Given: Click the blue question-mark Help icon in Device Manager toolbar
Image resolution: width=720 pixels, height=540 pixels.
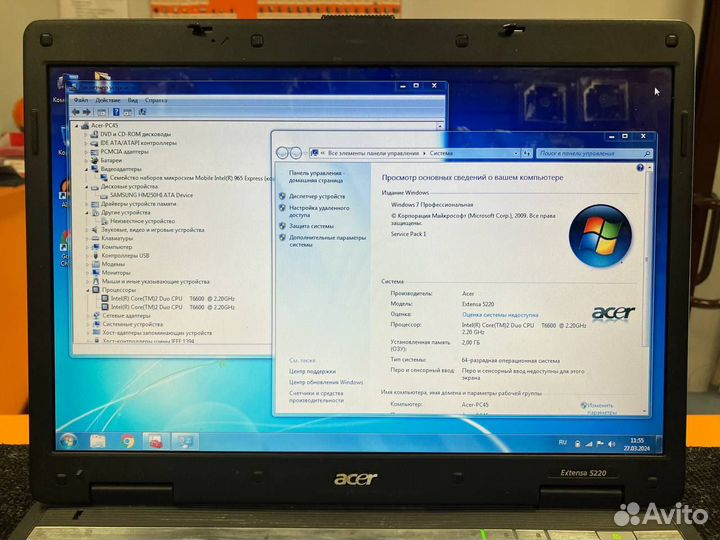Looking at the screenshot, I should 116,112.
